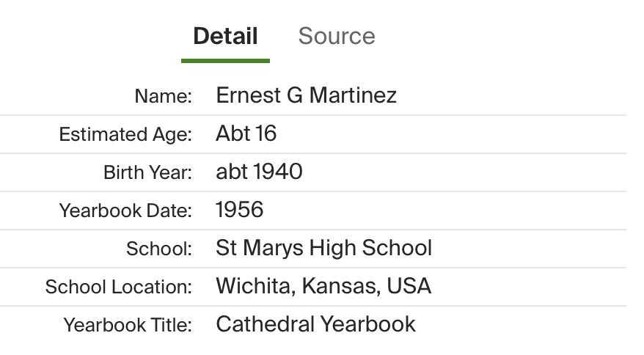
Task: Click the "Estimated Age:" label
Action: 125,134
